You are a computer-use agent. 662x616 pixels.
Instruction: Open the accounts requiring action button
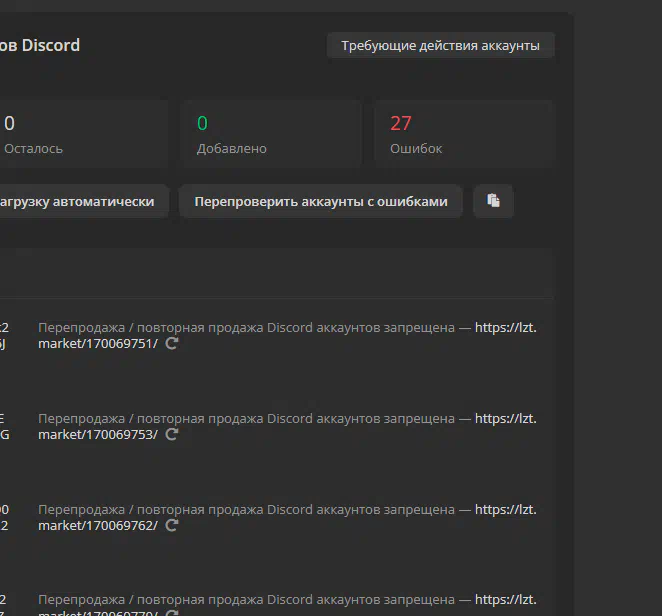tap(440, 45)
